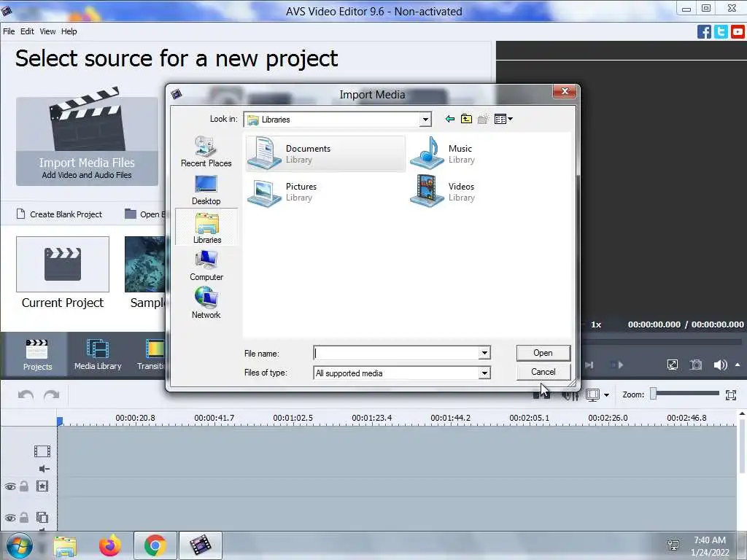Open the Facebook link icon
Image resolution: width=747 pixels, height=560 pixels.
coord(704,32)
